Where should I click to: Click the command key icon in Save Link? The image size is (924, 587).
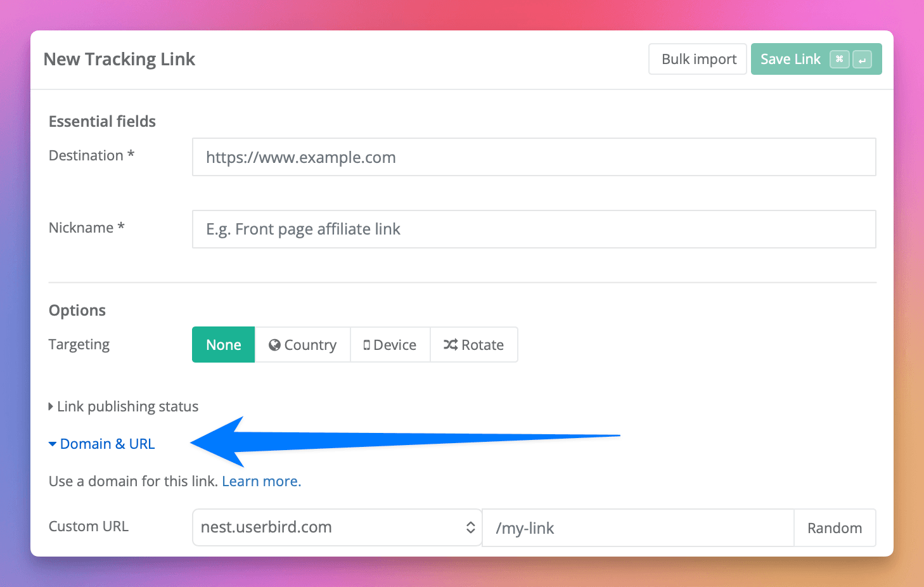coord(839,58)
